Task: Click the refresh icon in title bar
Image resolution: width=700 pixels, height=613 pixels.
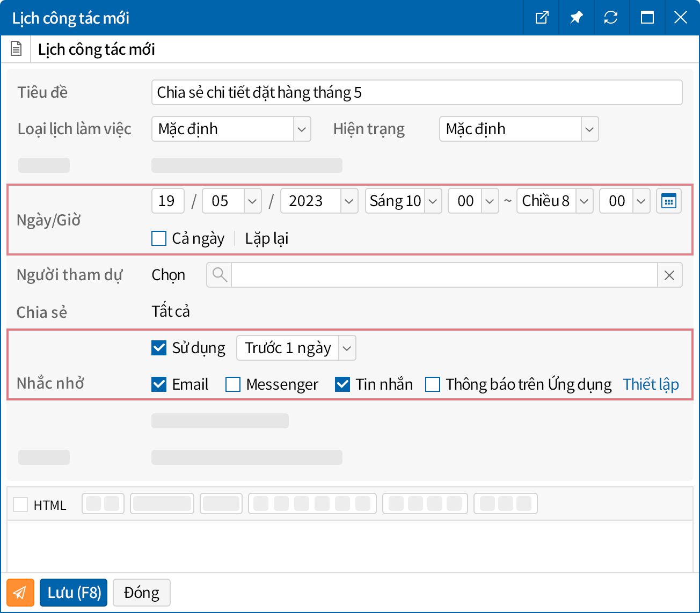Action: pyautogui.click(x=610, y=18)
